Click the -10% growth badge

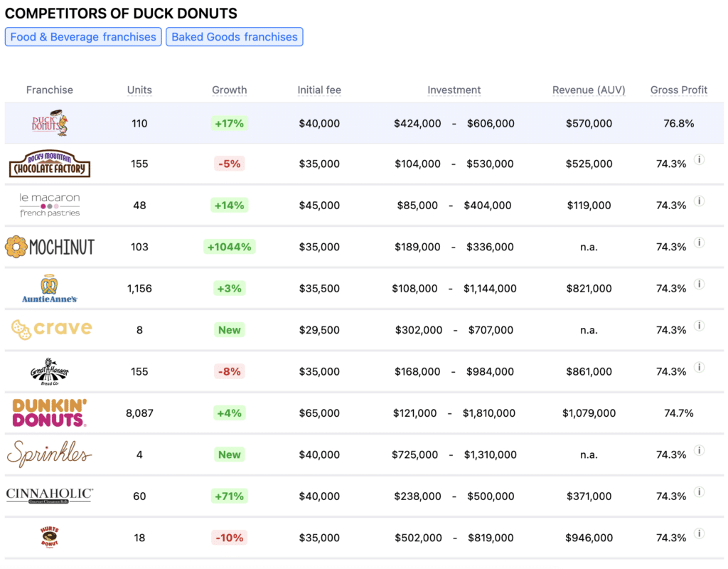(x=230, y=538)
